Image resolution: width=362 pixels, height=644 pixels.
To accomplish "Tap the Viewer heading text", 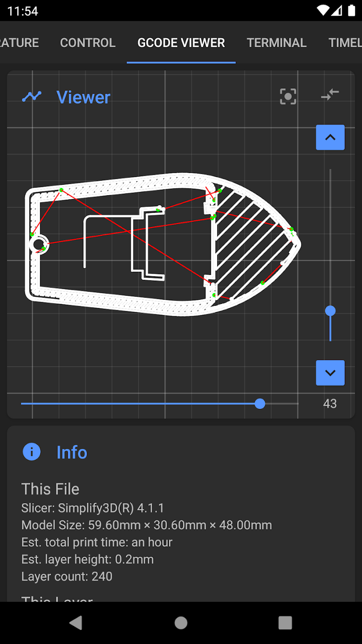I will 83,97.
